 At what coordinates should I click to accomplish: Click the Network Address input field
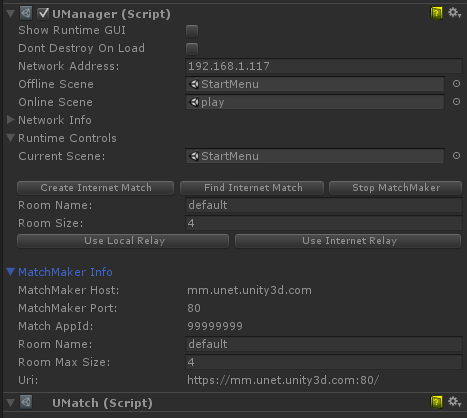click(x=324, y=66)
